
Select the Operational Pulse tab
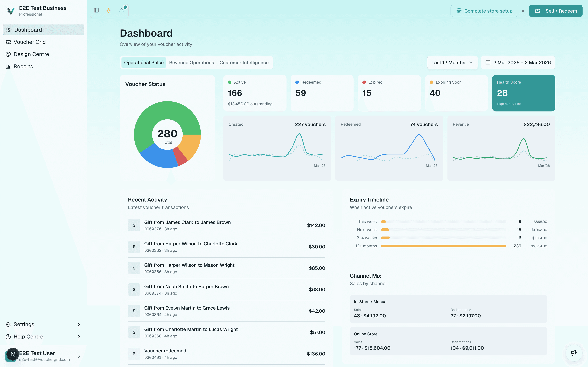[144, 62]
